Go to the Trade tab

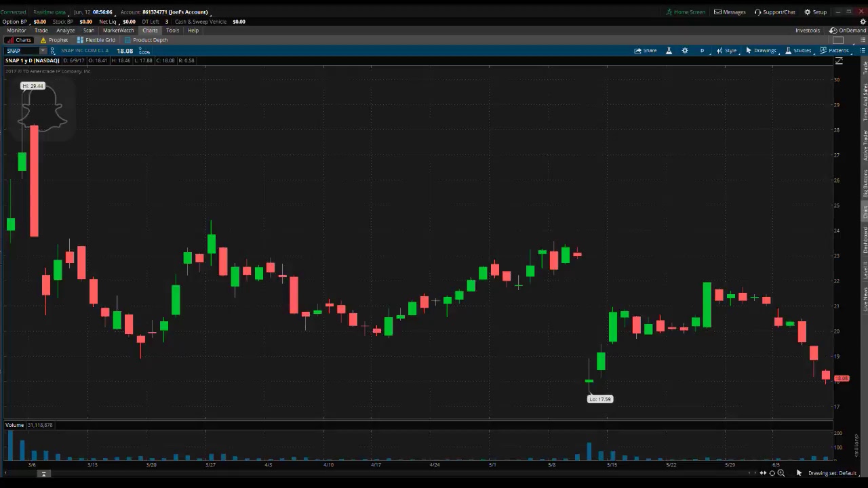pyautogui.click(x=41, y=30)
